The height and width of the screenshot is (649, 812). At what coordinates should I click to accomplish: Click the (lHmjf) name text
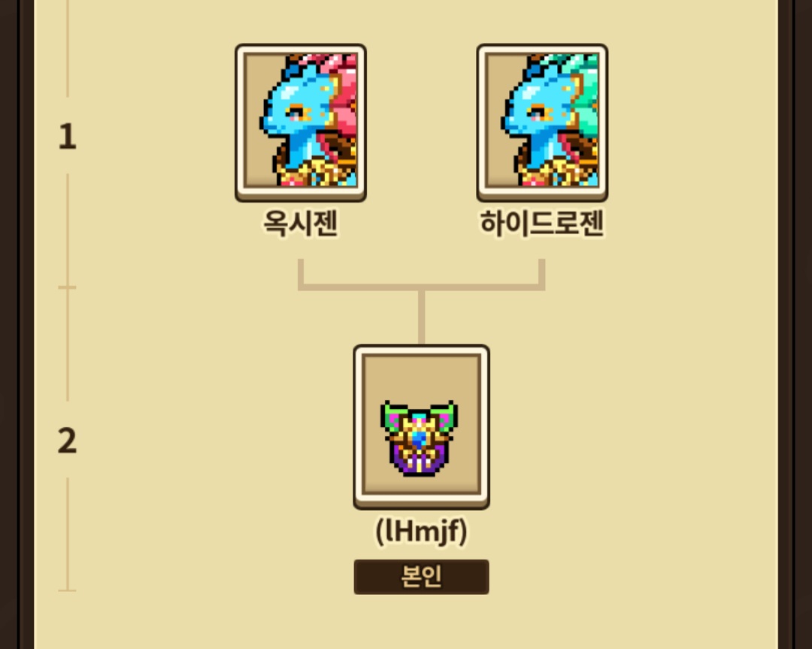(x=422, y=532)
